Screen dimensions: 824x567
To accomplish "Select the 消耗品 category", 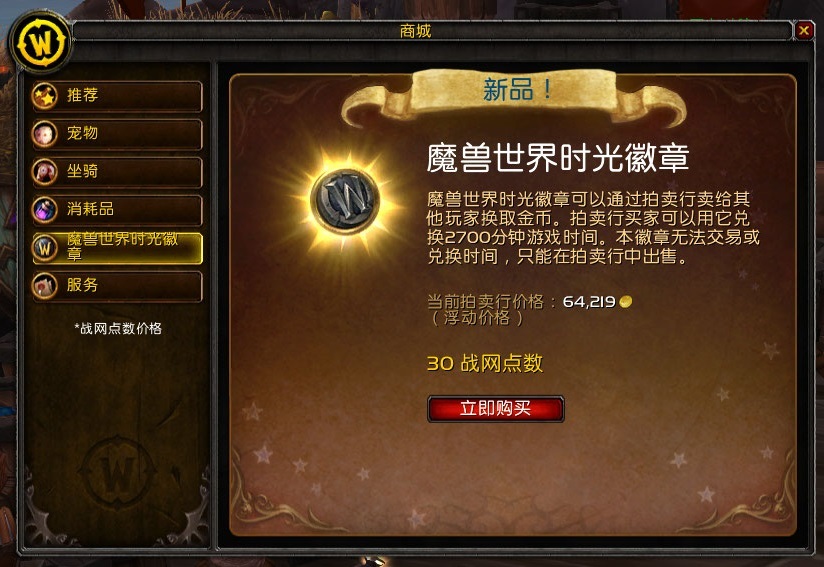I will tap(117, 209).
